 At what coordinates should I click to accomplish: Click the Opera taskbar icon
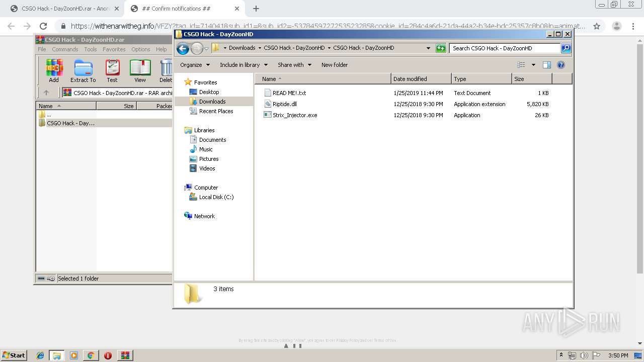point(108,355)
